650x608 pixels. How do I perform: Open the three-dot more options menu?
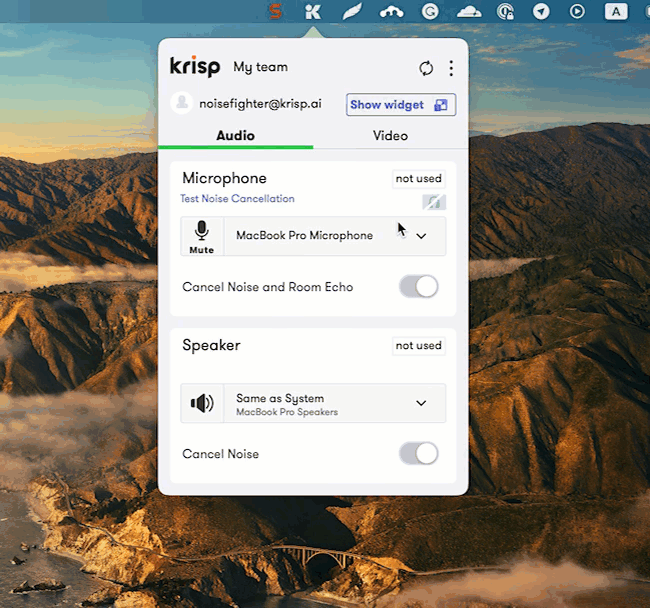tap(451, 68)
